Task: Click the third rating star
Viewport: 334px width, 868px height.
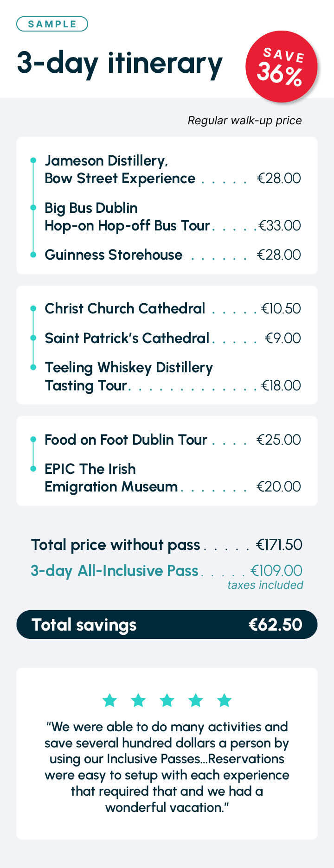Action: tap(167, 700)
